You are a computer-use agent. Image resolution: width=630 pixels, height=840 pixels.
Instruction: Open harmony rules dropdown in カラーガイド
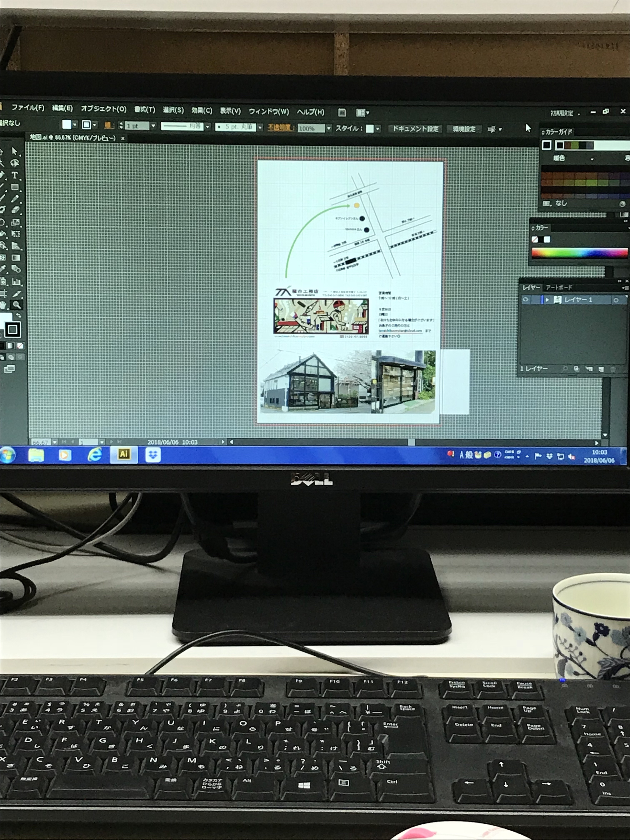[x=592, y=159]
